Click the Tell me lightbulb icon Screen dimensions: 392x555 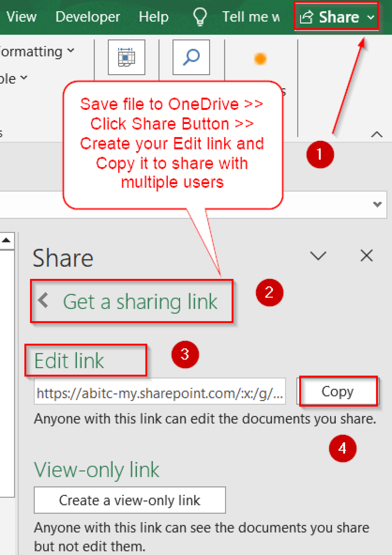point(200,17)
